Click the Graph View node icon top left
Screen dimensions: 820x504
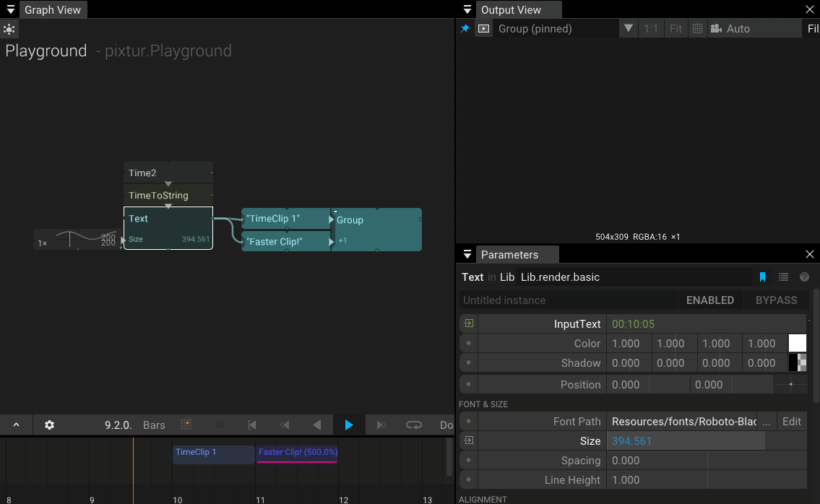click(9, 29)
